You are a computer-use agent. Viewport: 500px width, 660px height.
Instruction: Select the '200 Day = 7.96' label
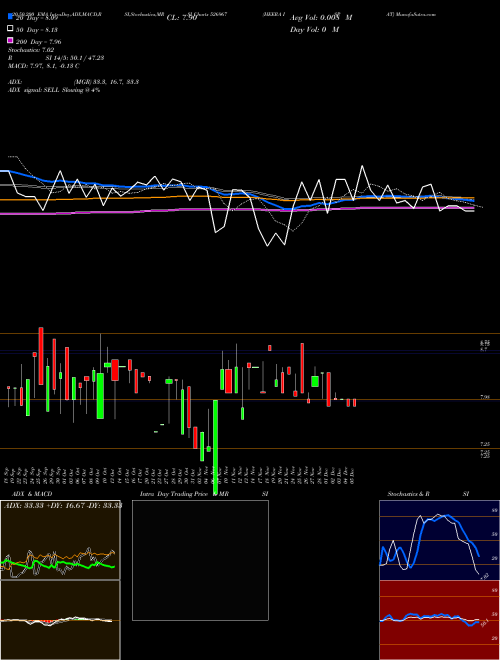pyautogui.click(x=38, y=42)
